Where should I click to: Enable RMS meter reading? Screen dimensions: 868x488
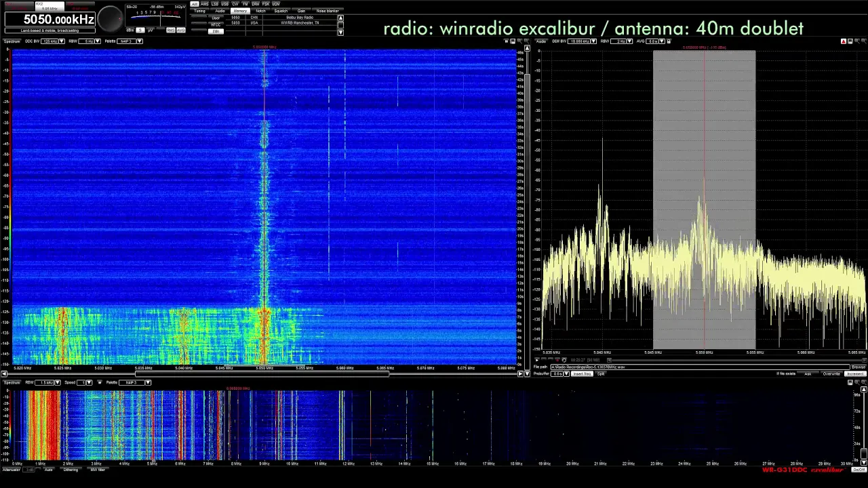coord(171,30)
